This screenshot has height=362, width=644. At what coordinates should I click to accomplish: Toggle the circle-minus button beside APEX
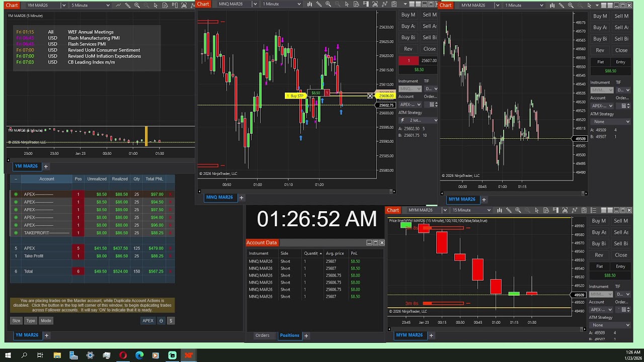(x=161, y=321)
